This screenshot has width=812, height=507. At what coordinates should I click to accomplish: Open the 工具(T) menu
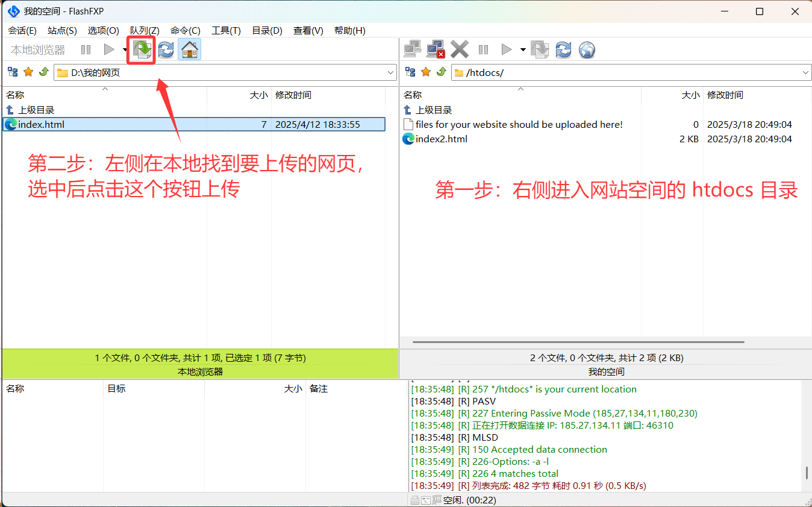click(x=226, y=31)
